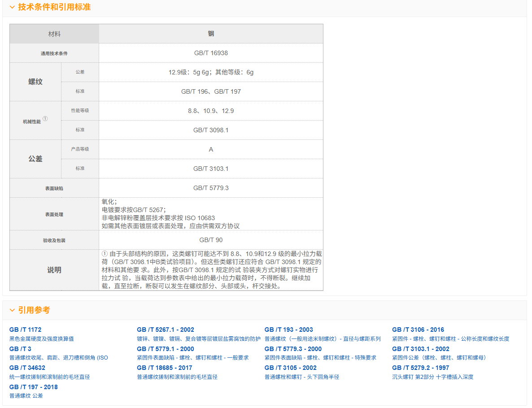Open GB /T 3106 - 2016 link
Viewport: 532px width, 408px height.
click(x=418, y=330)
